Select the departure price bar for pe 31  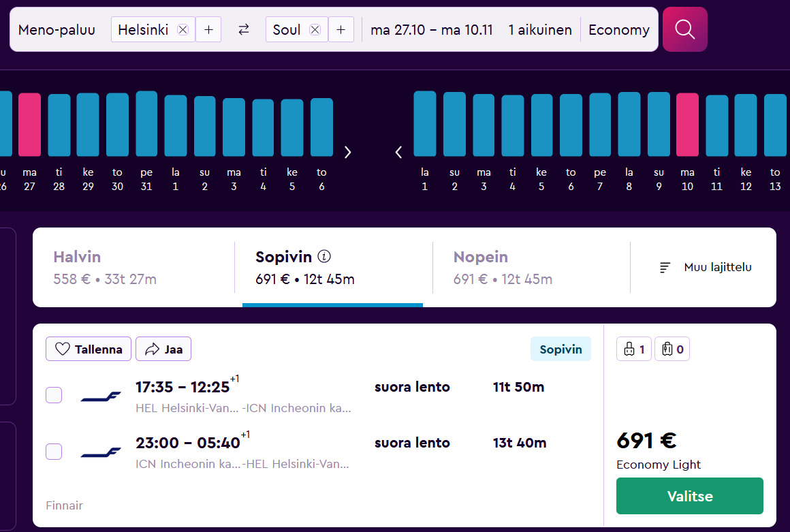pos(146,124)
